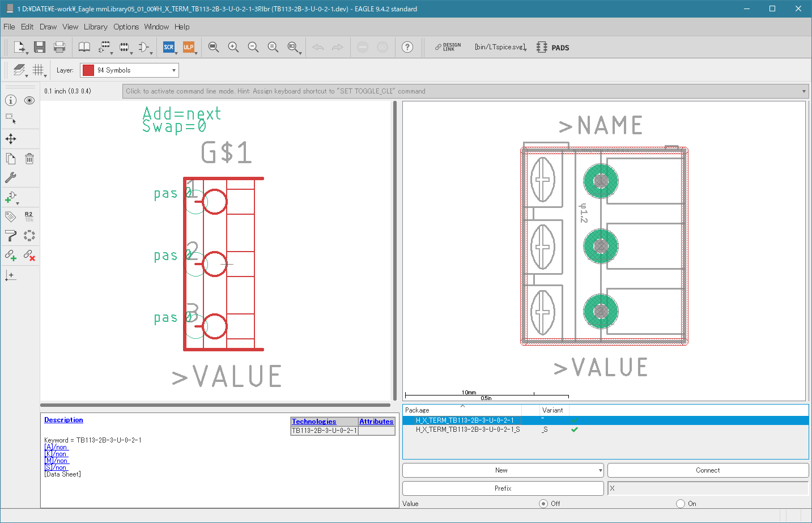Screen dimensions: 812x523
Task: Open the Layer dropdown showing 94 Symbols
Action: (x=129, y=70)
